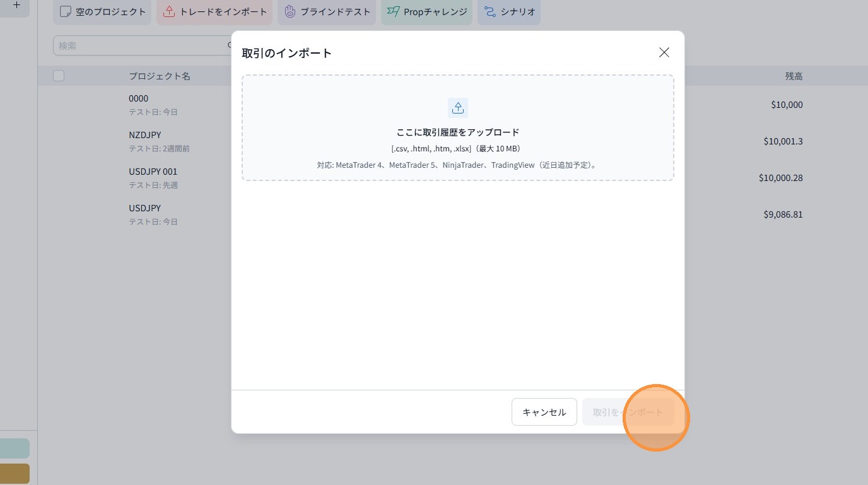Click the 対応: MetaTrader 4 platforms note
The height and width of the screenshot is (485, 868).
click(458, 165)
